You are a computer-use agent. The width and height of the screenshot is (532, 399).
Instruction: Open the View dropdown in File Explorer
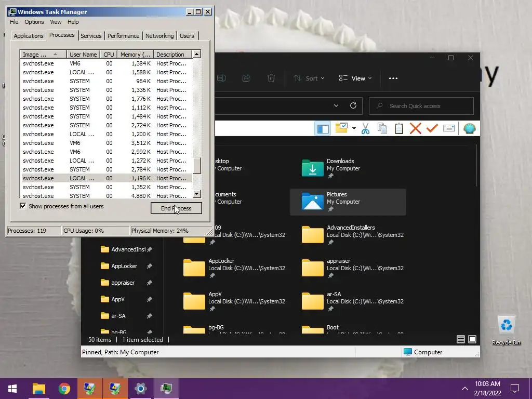[355, 78]
